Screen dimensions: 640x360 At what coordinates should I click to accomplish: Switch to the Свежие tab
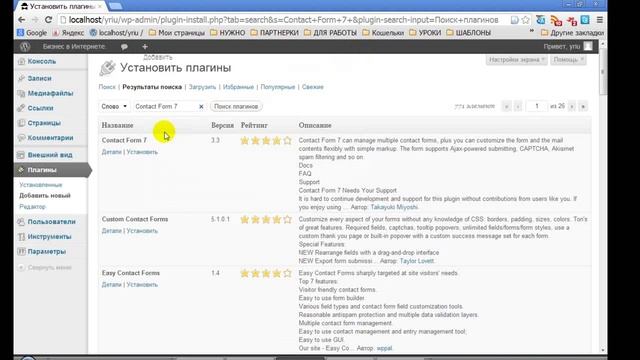tap(313, 87)
